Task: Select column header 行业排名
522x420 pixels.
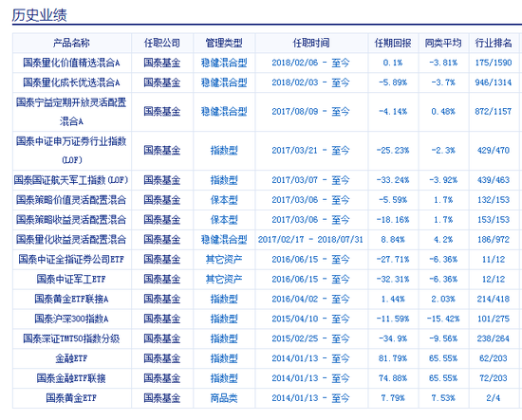Action: coord(494,43)
